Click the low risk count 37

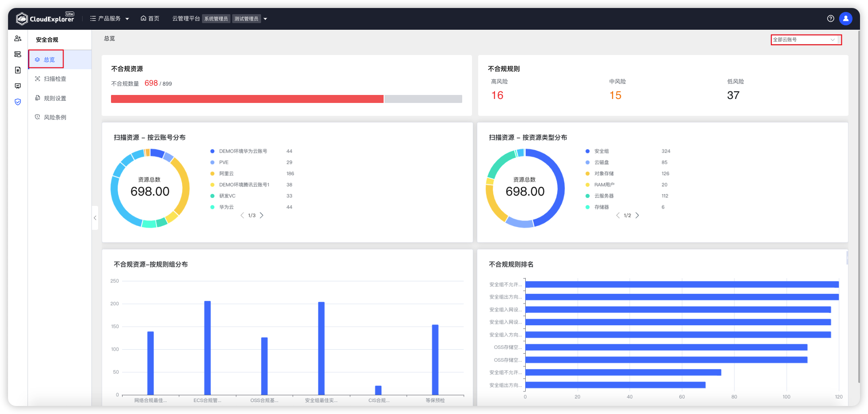point(733,95)
